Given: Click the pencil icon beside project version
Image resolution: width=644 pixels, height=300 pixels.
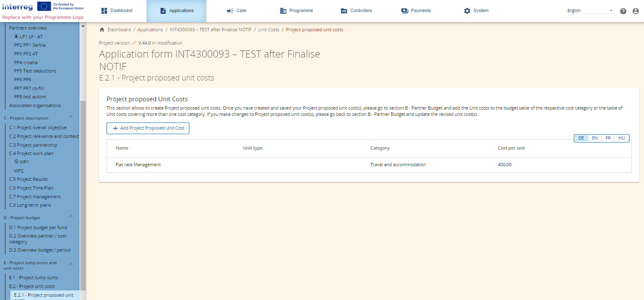Looking at the screenshot, I should 134,43.
